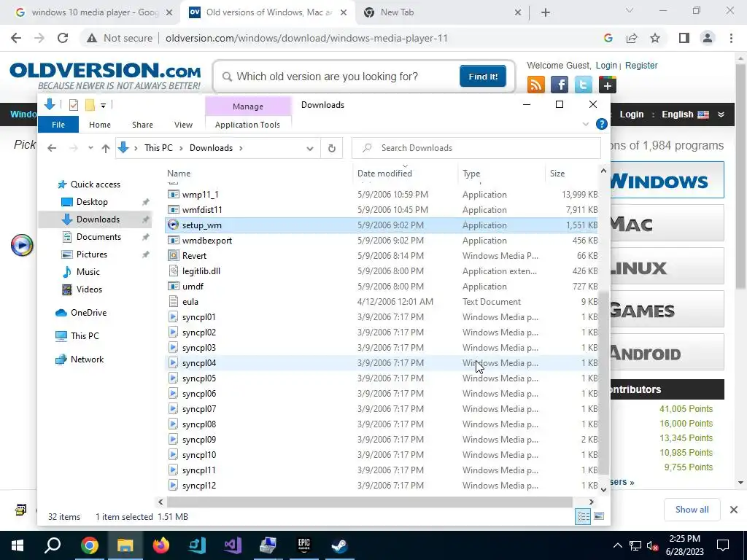747x560 pixels.
Task: Sort files by Date modified column
Action: [384, 174]
